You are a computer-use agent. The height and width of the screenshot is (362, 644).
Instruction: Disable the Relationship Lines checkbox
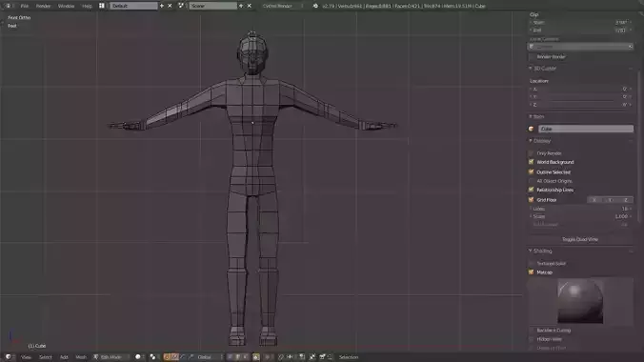(532, 190)
